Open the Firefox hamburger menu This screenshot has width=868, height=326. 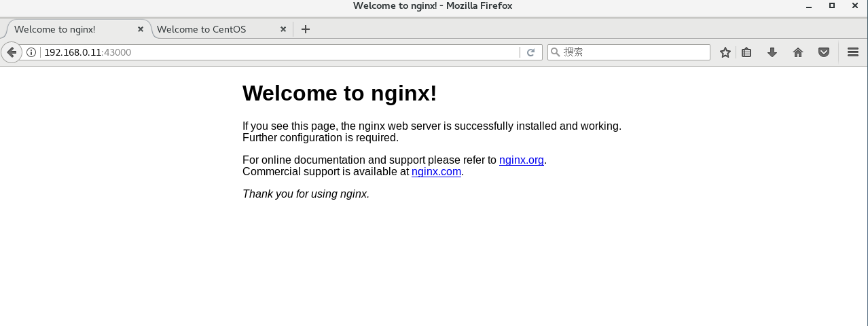pyautogui.click(x=853, y=52)
